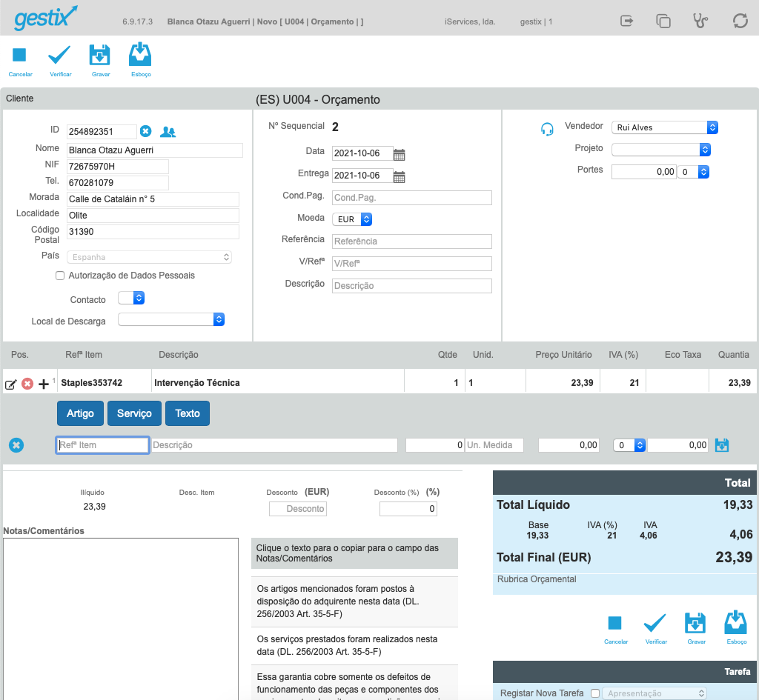Click the Morada input field

coord(153,199)
